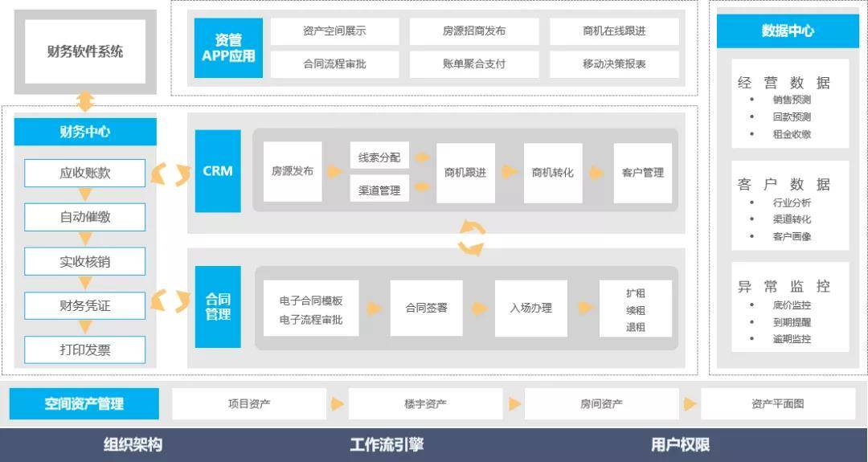Click arrow between 项目资产 and 楼宇资产

(x=337, y=404)
